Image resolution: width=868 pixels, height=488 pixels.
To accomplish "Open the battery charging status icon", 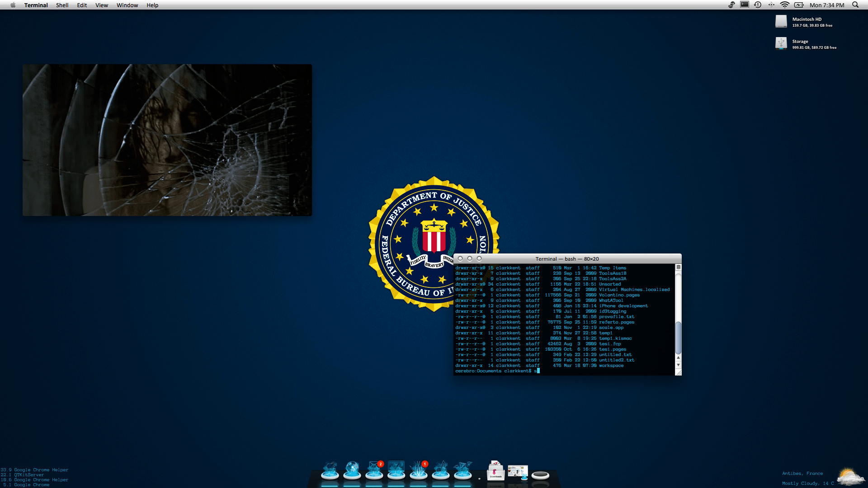I will pos(799,5).
